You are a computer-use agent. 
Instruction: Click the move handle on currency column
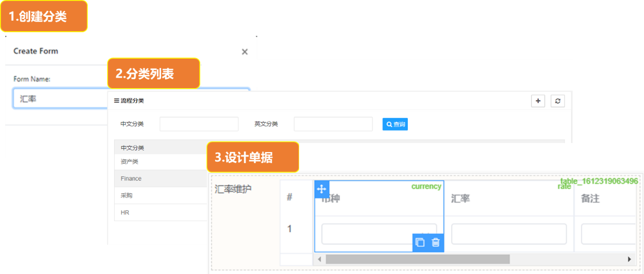[x=322, y=189]
